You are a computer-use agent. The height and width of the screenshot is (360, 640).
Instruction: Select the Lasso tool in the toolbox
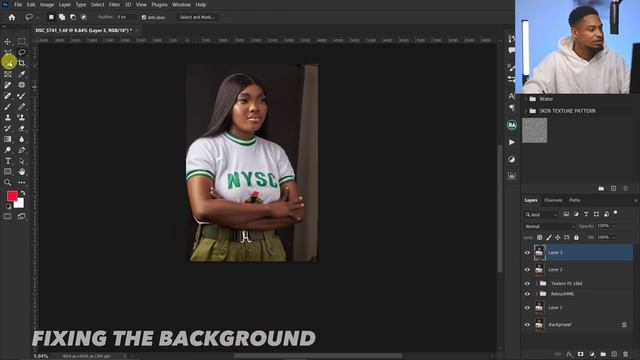tap(22, 52)
